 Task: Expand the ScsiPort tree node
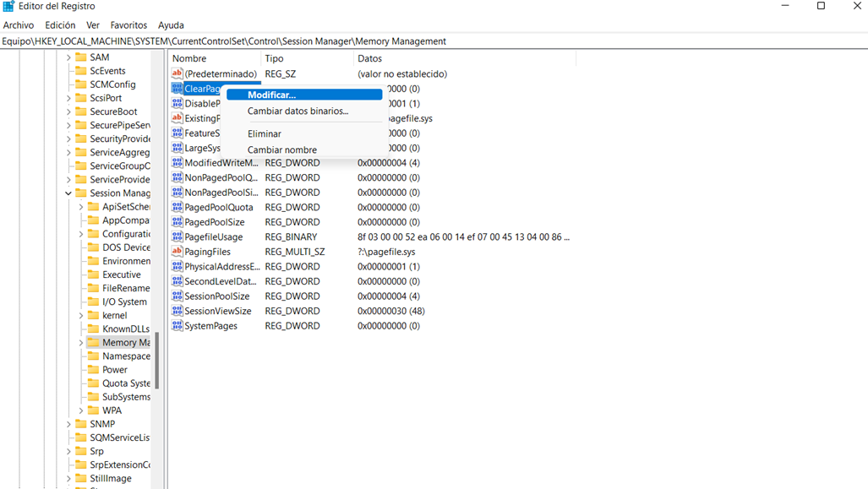[x=68, y=98]
